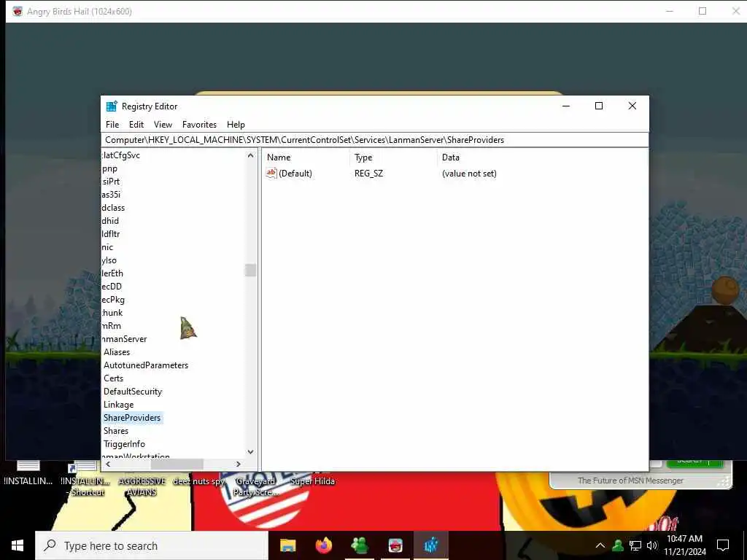Open the File menu in Registry Editor
Viewport: 747px width, 560px height.
point(112,124)
